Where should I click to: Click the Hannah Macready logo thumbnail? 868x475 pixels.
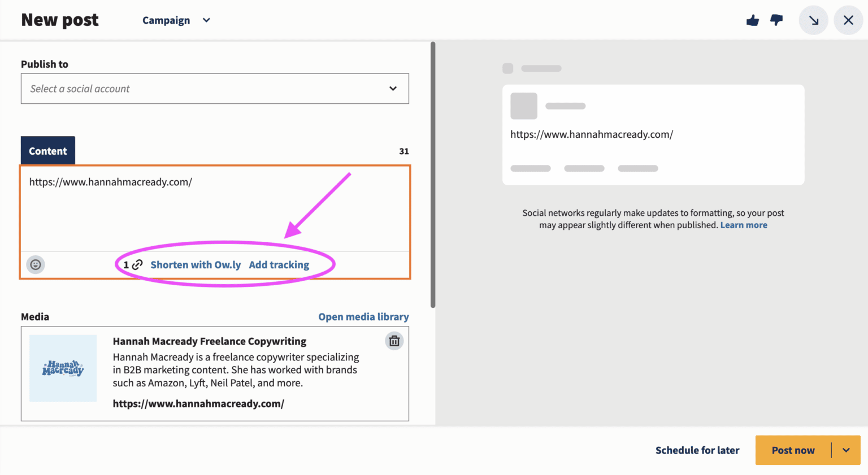63,368
